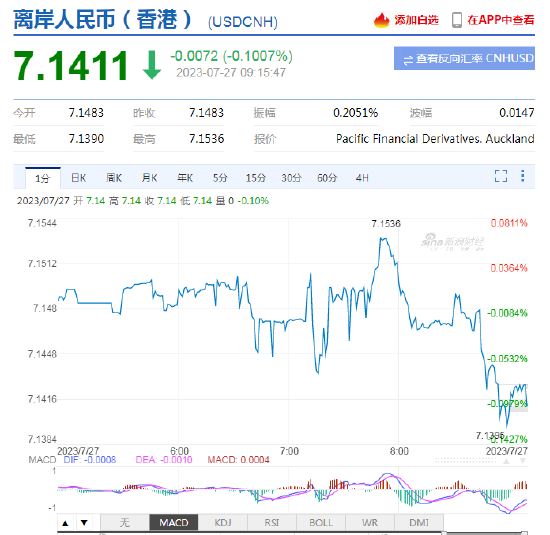Turn off indicators with 无 option
This screenshot has width=550, height=535.
click(x=125, y=523)
